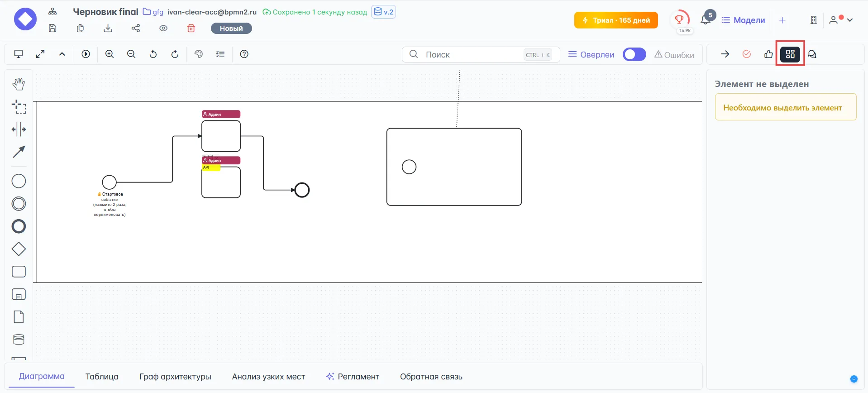Screen dimensions: 868x393
Task: Toggle the eye preview icon
Action: coord(163,29)
